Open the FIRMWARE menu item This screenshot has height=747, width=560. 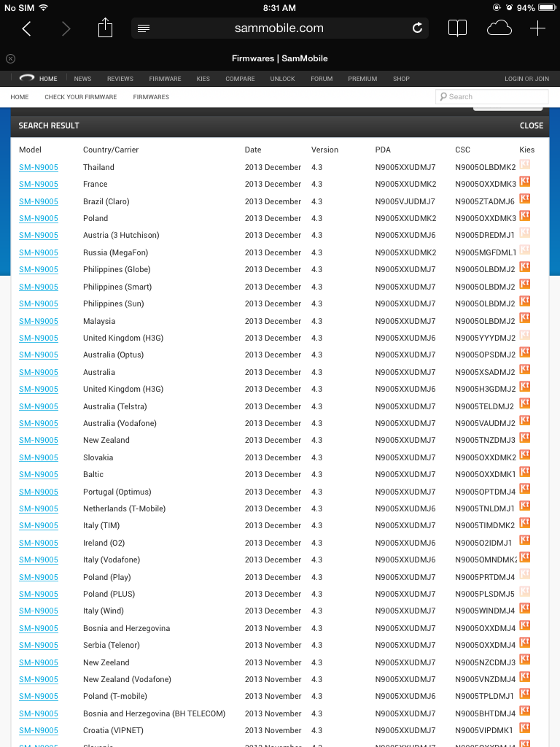[x=165, y=79]
